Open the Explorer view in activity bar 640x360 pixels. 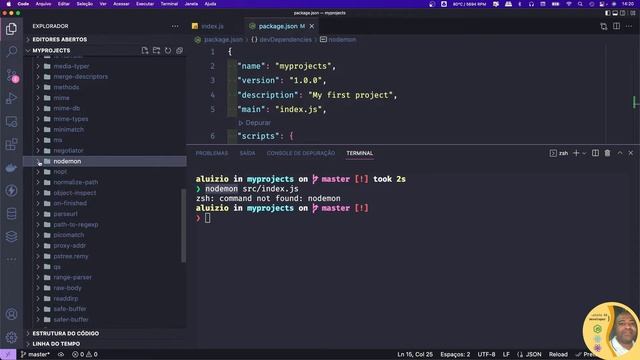tap(11, 29)
